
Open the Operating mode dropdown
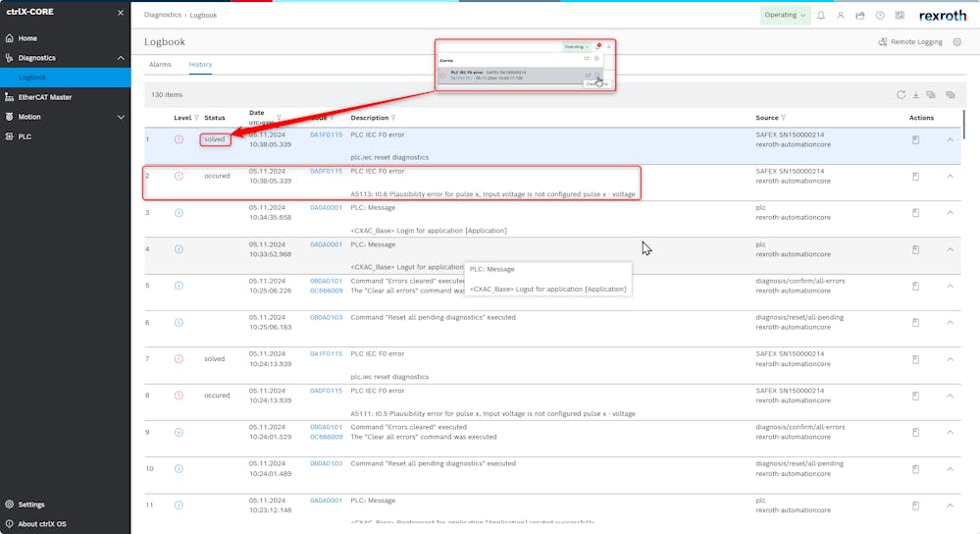tap(785, 15)
